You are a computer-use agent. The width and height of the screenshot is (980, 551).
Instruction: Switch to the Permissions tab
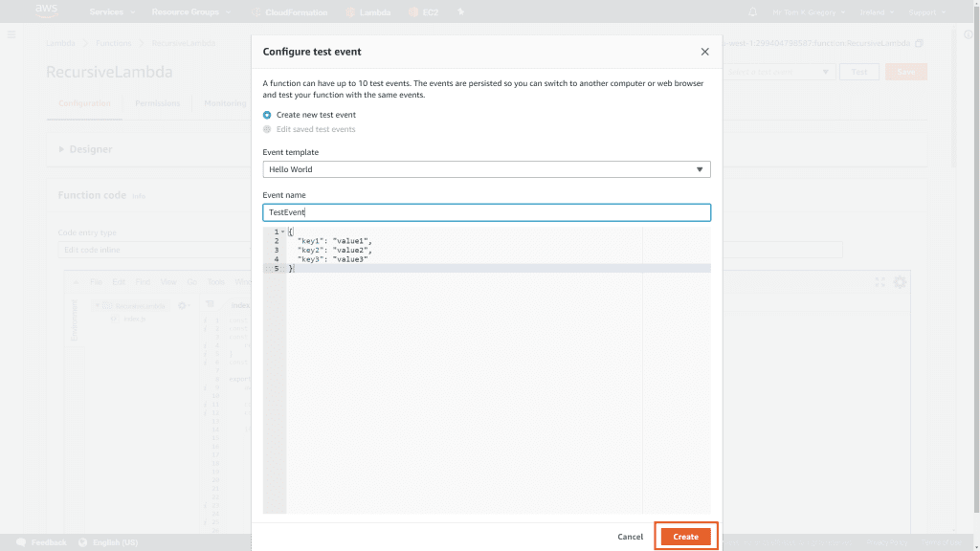(157, 103)
